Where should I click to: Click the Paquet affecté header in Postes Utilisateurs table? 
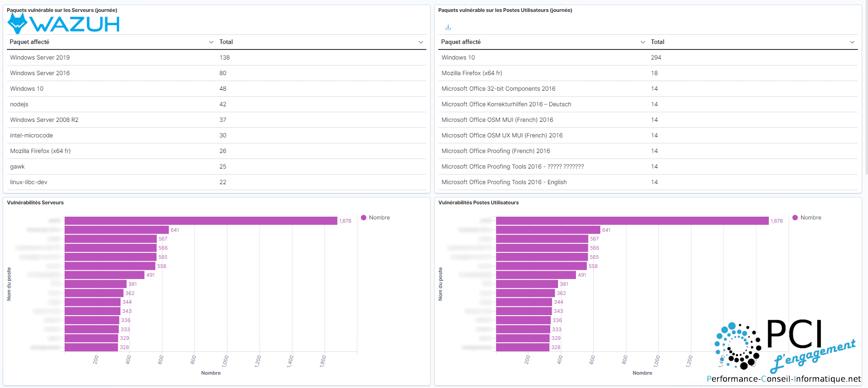(x=461, y=42)
